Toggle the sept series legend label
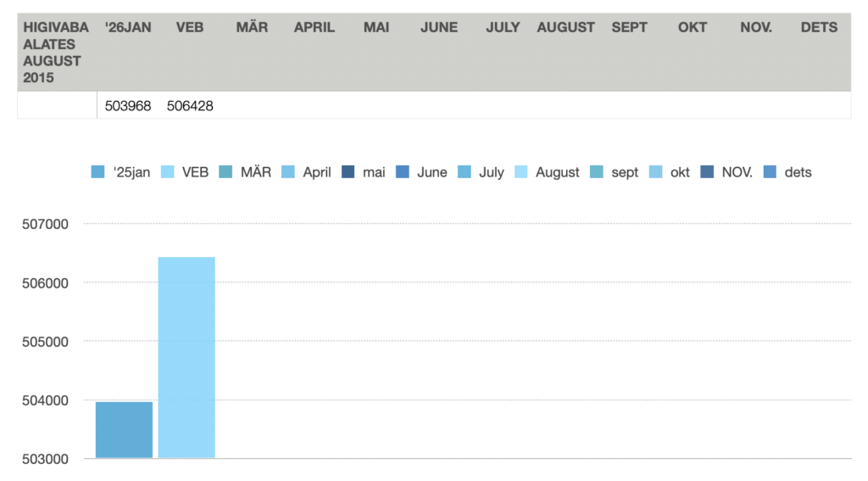 point(625,172)
